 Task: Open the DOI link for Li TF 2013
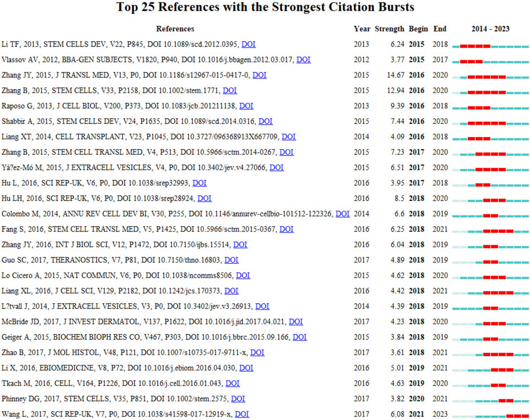coord(249,44)
